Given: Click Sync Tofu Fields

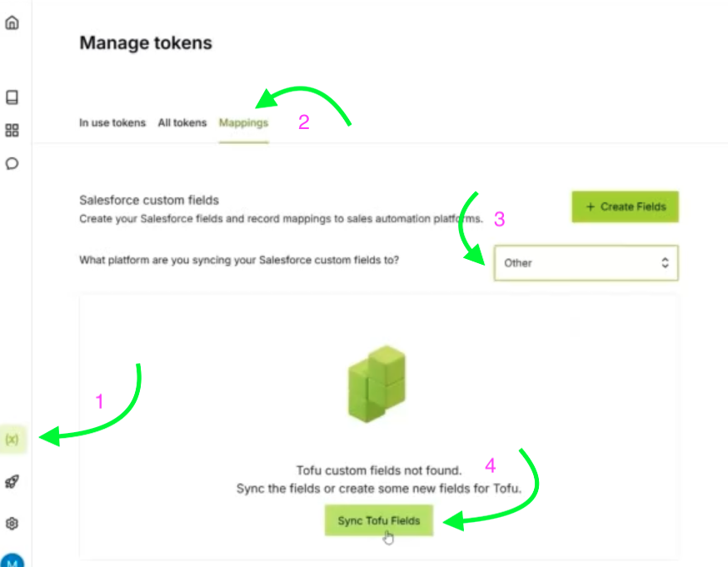Looking at the screenshot, I should point(378,520).
